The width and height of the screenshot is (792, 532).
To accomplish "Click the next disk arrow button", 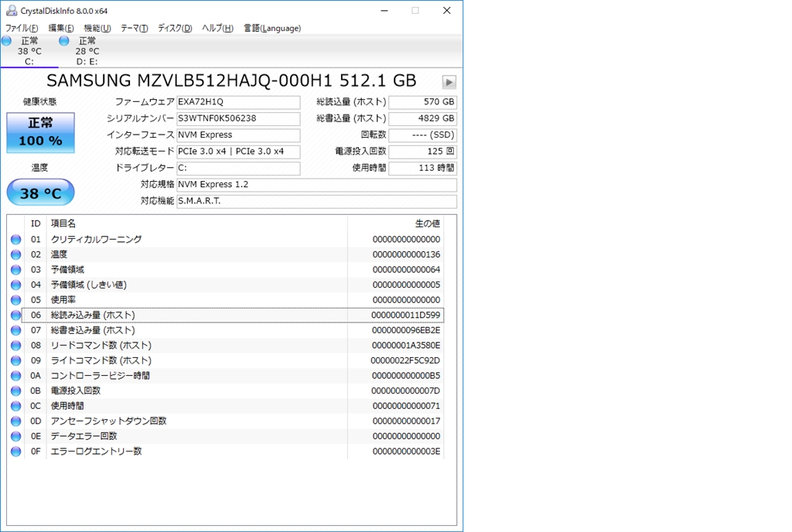I will point(449,82).
